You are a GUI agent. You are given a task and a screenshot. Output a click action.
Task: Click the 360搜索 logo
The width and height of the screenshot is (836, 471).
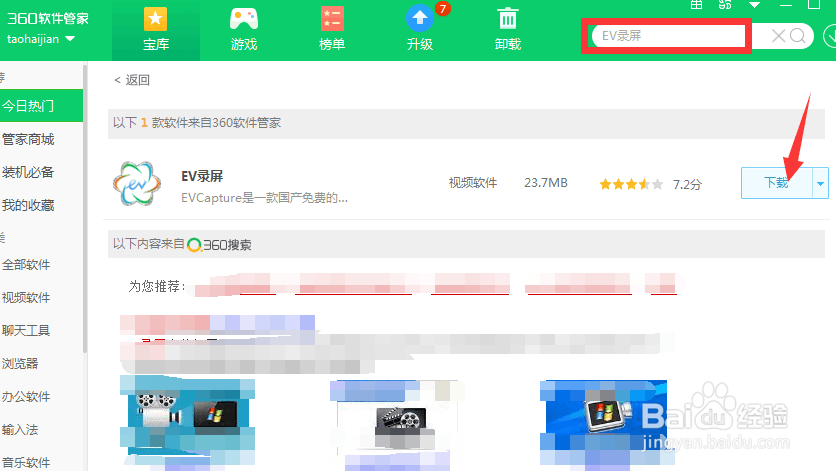(219, 245)
